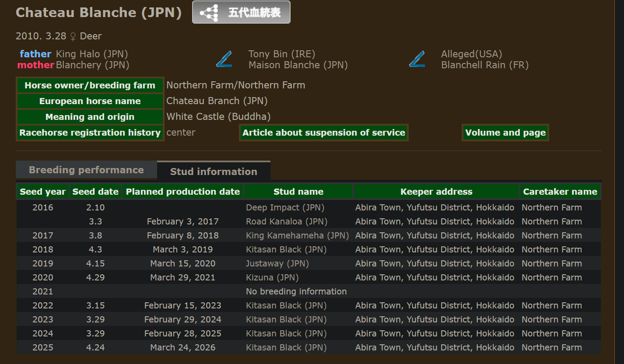The height and width of the screenshot is (364, 624).
Task: Click the Stud name column header
Action: coord(298,192)
